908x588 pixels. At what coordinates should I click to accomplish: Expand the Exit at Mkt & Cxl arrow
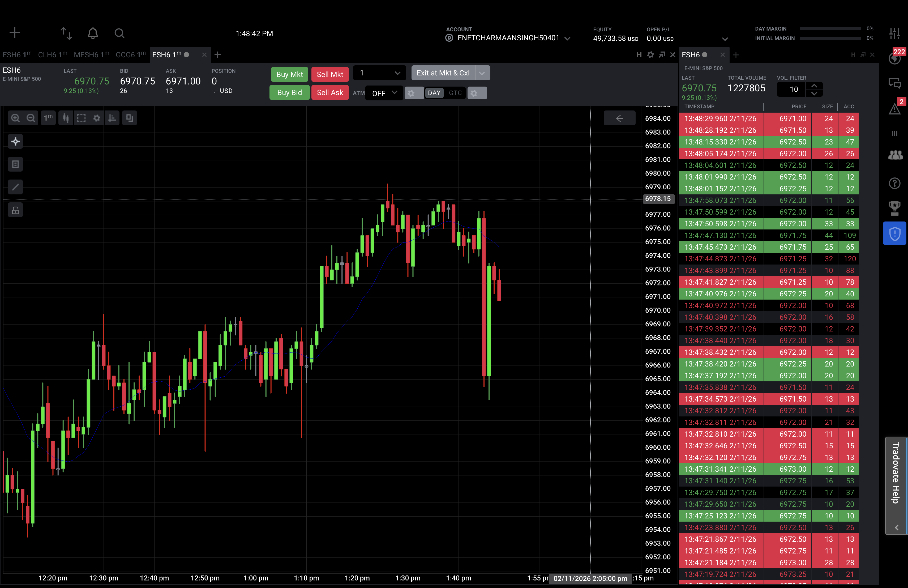[482, 73]
